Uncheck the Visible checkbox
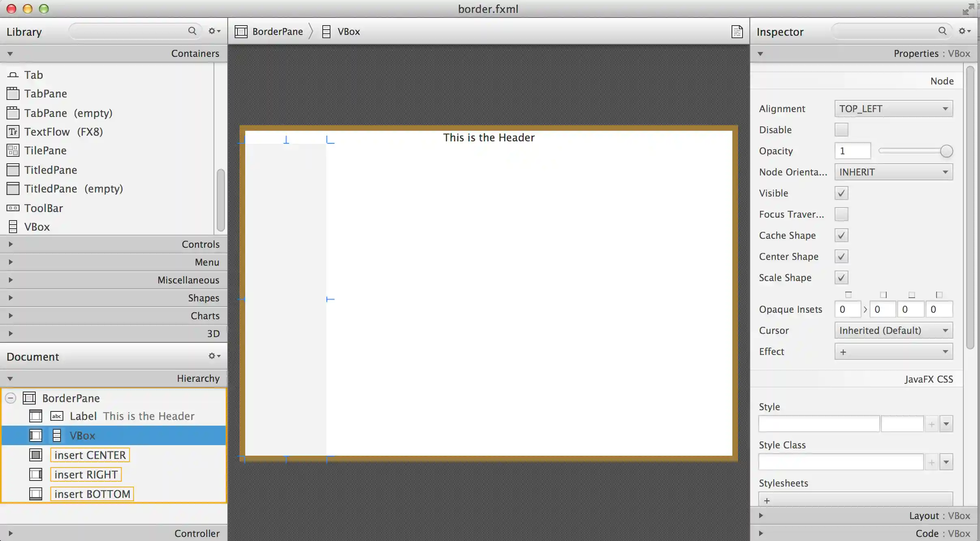 point(841,193)
